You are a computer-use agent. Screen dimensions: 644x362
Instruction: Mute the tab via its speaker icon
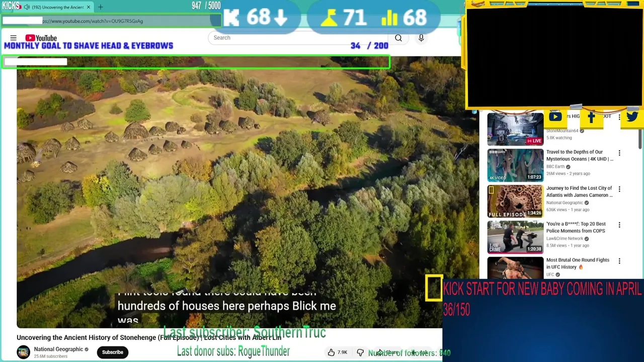point(27,7)
